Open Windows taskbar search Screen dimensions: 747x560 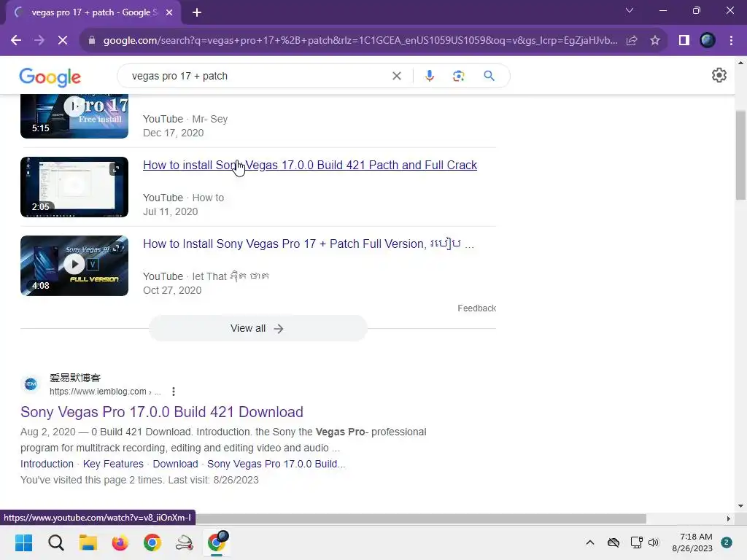(x=55, y=542)
